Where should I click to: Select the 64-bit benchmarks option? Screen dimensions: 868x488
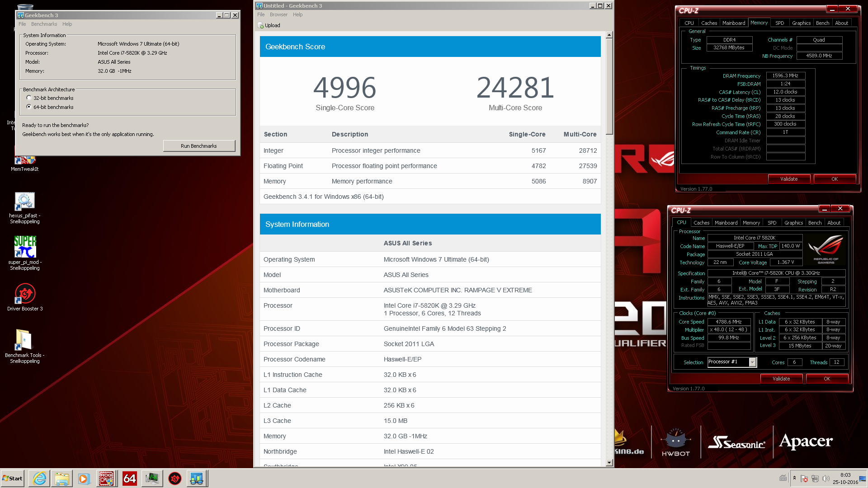click(x=29, y=107)
